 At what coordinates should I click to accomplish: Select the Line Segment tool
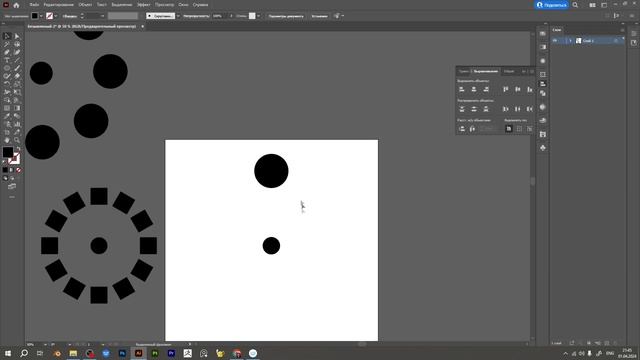point(17,60)
